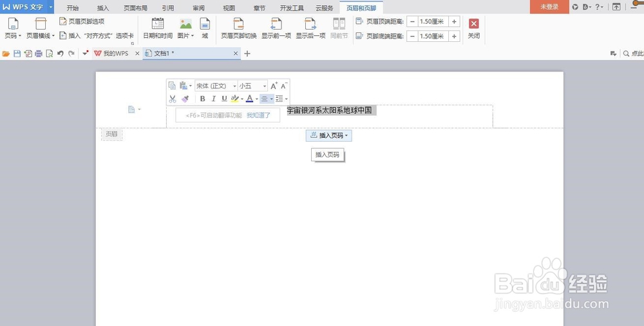Decrease 页眉顶端距离 with minus button
The width and height of the screenshot is (644, 326).
coord(412,22)
